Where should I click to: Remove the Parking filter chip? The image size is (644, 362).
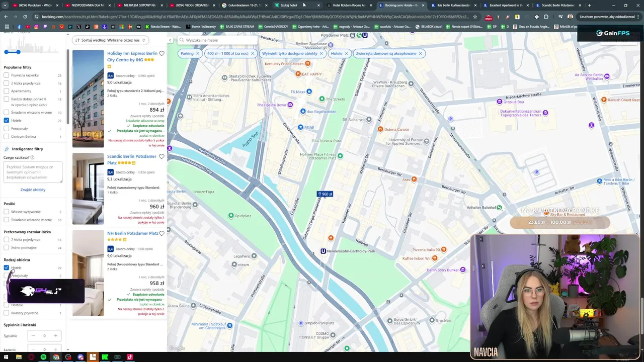click(x=198, y=53)
